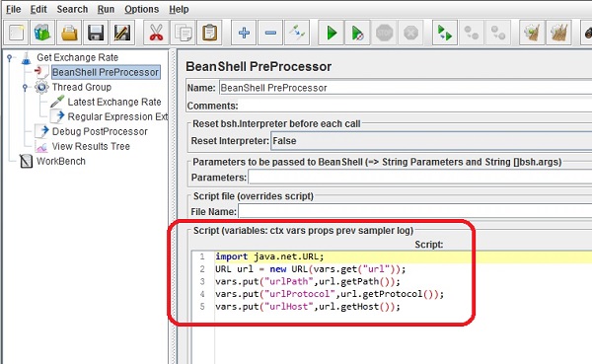This screenshot has height=364, width=592.
Task: Open the Help menu
Action: (x=179, y=9)
